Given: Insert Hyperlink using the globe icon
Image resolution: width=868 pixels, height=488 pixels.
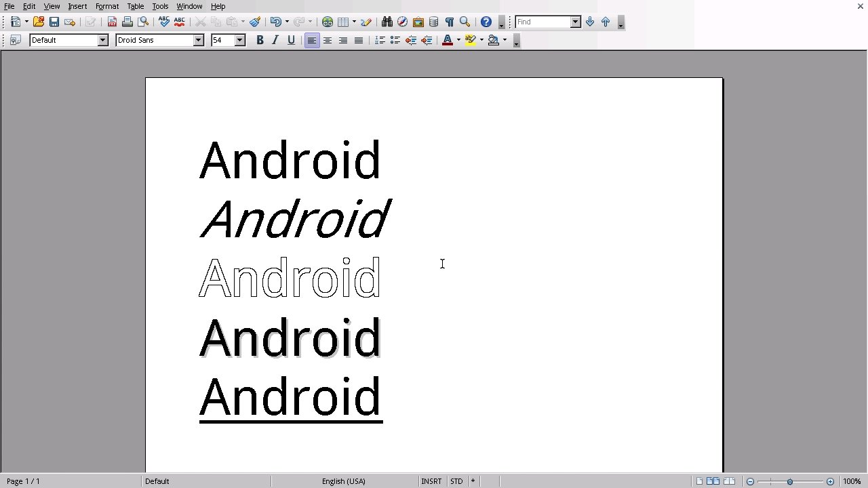Looking at the screenshot, I should (328, 22).
